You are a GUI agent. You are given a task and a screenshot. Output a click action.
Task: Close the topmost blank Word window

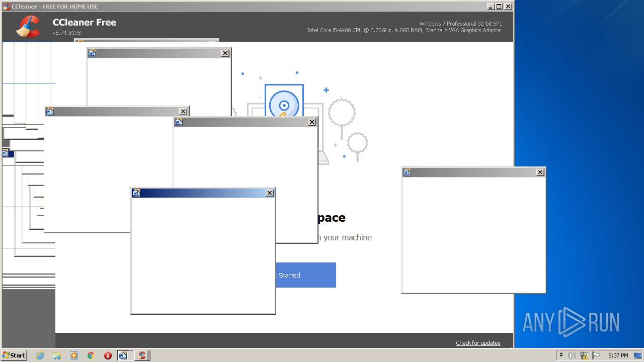tap(225, 53)
